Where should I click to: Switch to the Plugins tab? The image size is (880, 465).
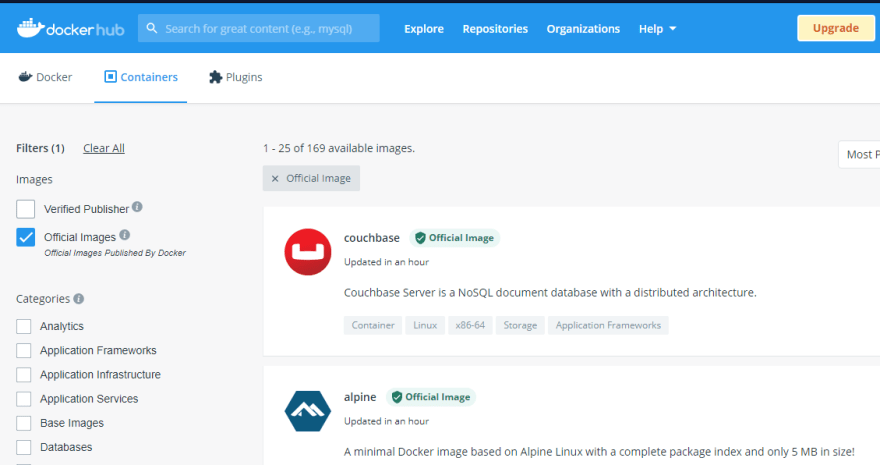[236, 77]
